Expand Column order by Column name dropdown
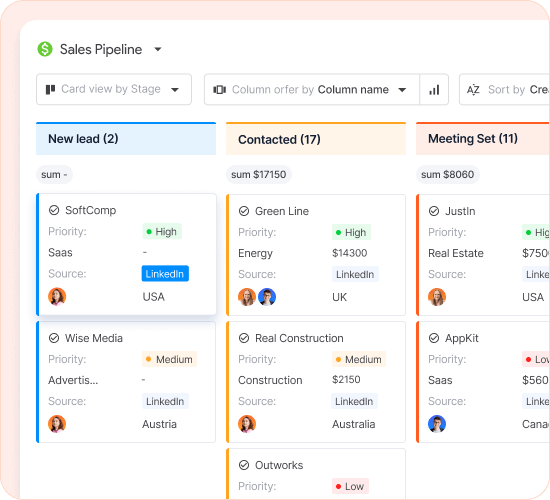Image resolution: width=550 pixels, height=500 pixels. pyautogui.click(x=312, y=89)
